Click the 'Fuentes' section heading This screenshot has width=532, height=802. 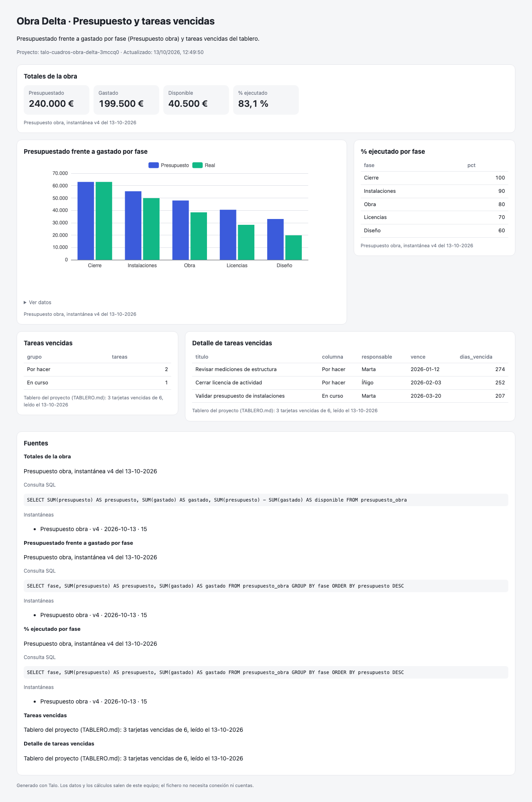coord(36,443)
